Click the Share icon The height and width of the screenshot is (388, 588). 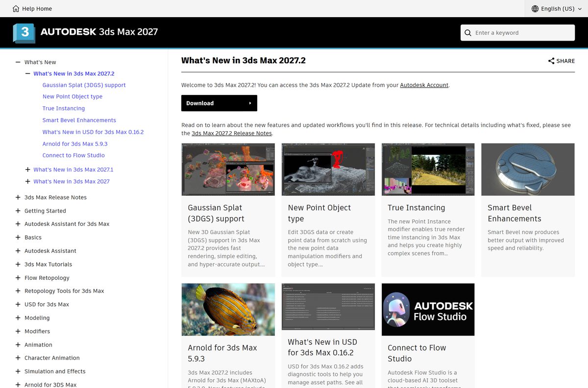tap(551, 61)
